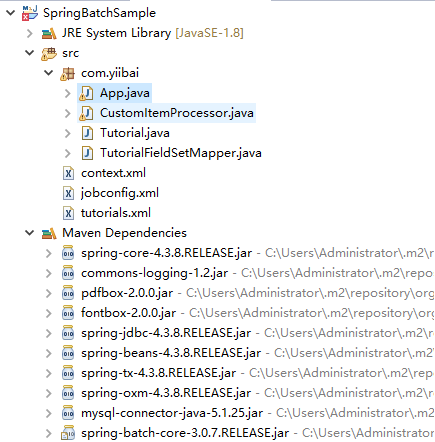Click the SpringBatchSample Maven project icon

point(30,13)
